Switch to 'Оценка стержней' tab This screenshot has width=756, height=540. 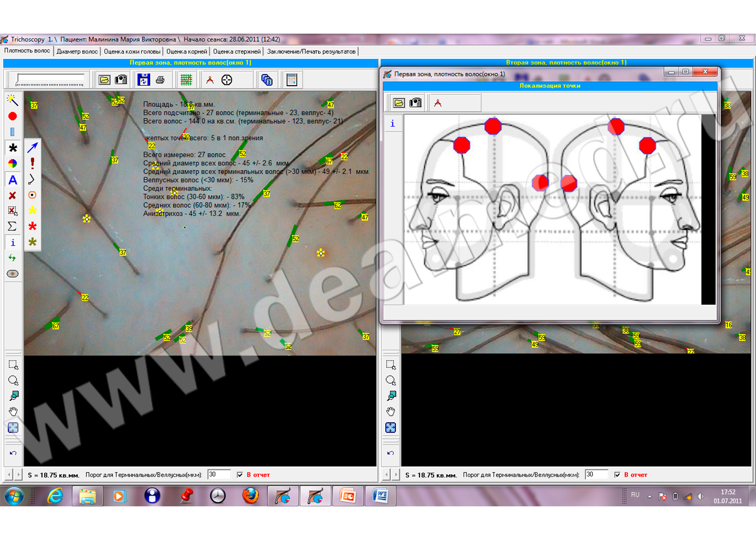point(237,51)
